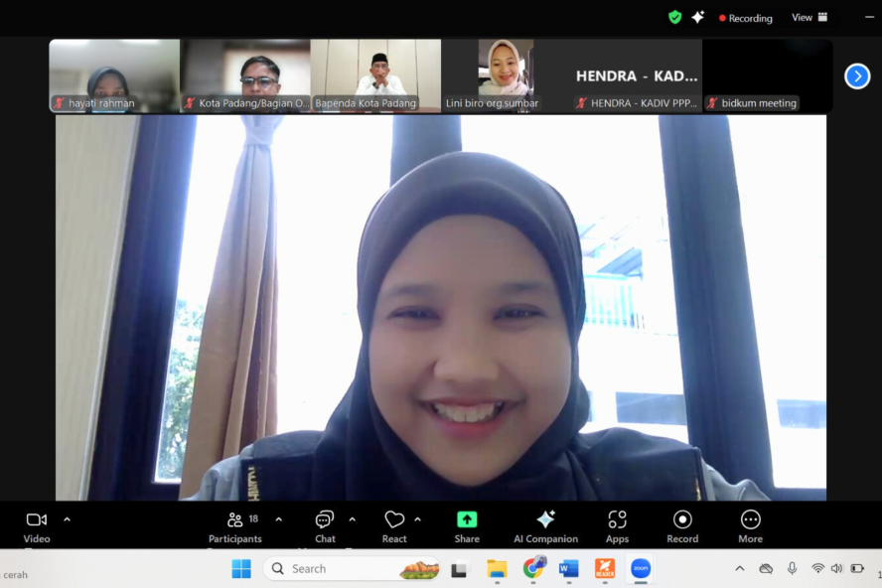Open the Participants panel
This screenshot has height=588, width=882.
click(235, 525)
